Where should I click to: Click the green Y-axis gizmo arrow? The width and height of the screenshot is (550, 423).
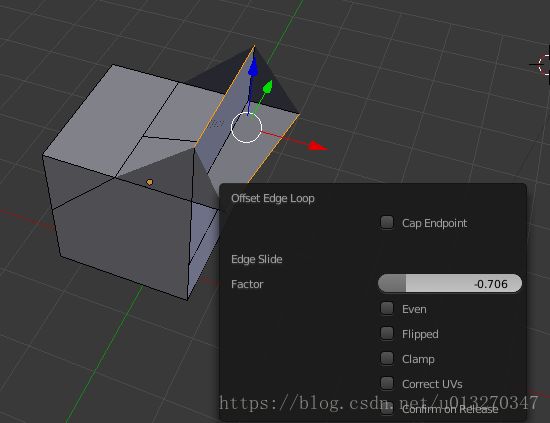(268, 87)
